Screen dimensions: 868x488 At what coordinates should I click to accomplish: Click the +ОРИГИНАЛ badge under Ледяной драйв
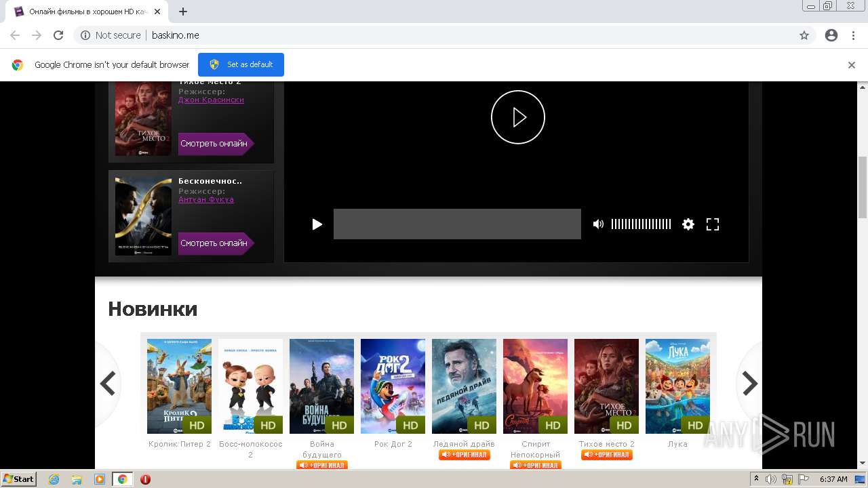click(465, 455)
